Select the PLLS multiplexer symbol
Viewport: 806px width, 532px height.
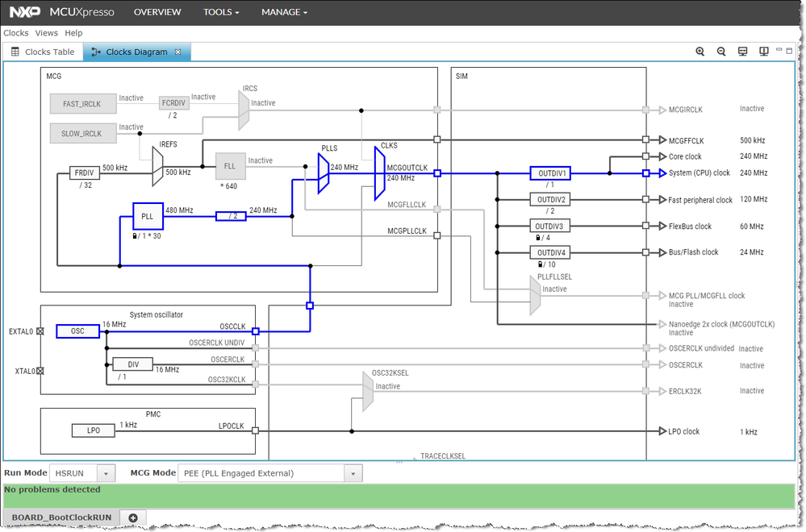click(x=324, y=173)
